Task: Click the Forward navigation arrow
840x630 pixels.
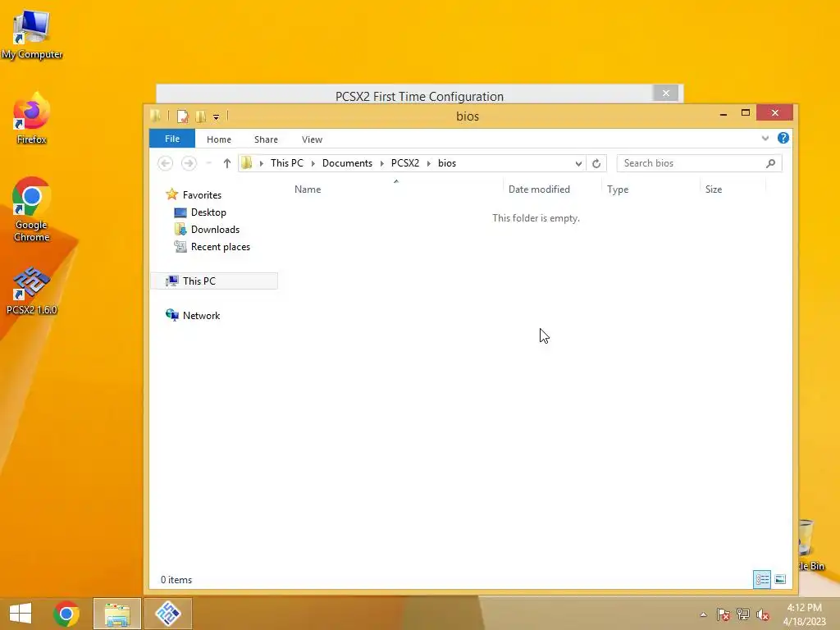Action: click(x=189, y=163)
